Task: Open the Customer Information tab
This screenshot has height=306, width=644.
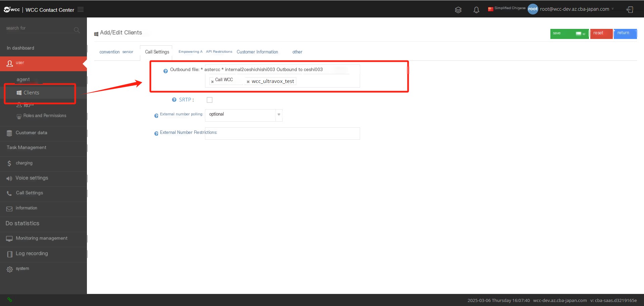Action: pos(257,52)
